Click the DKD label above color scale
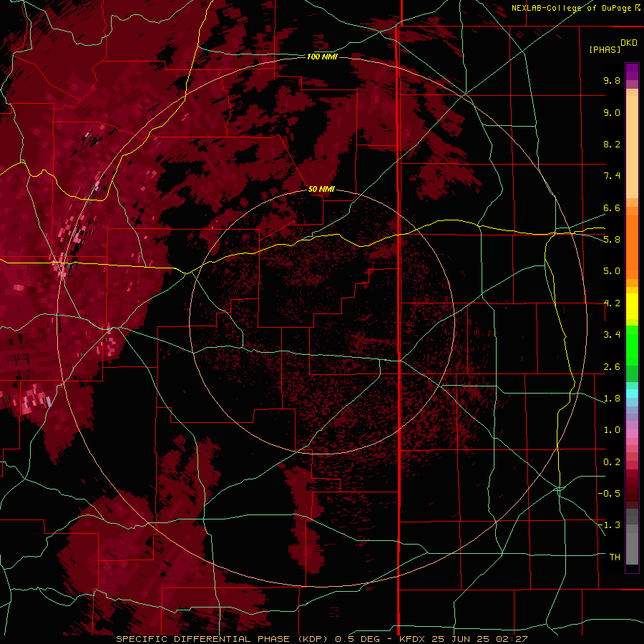 pyautogui.click(x=629, y=43)
